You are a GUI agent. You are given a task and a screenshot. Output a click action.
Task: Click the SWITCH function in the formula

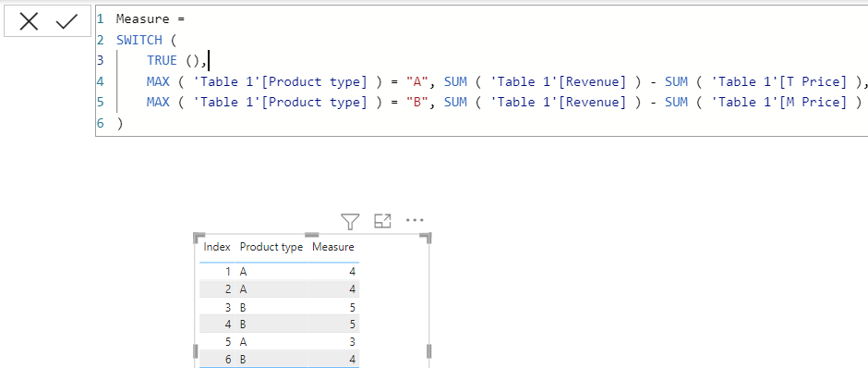pyautogui.click(x=139, y=40)
